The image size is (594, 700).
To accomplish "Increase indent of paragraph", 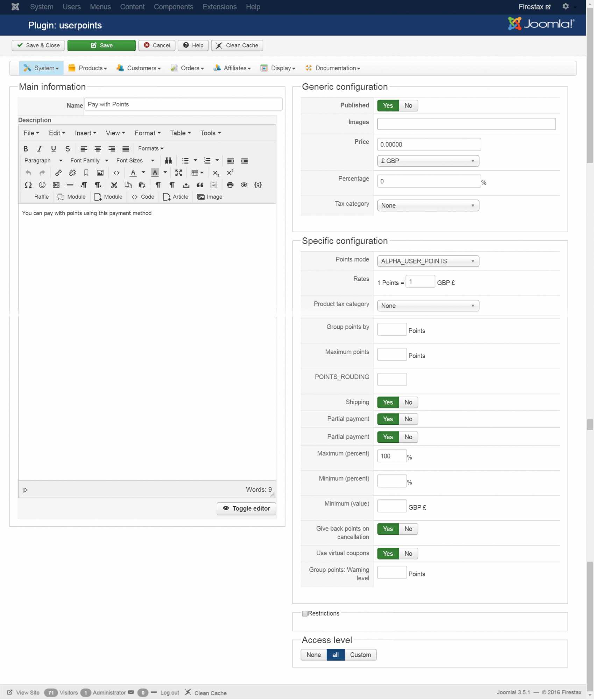I will pos(245,161).
